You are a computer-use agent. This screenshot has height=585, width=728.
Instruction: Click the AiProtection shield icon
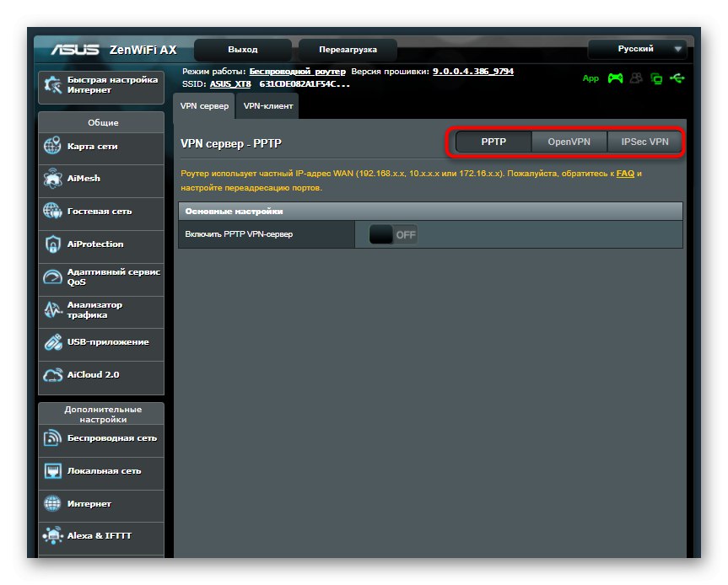pos(52,244)
